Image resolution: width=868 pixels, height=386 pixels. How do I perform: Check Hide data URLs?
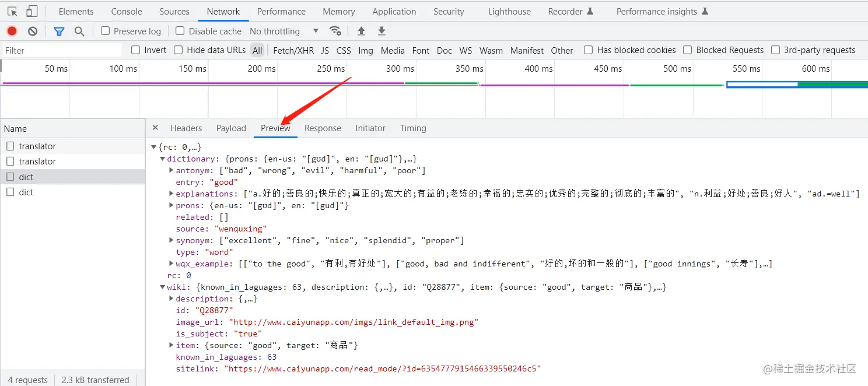click(x=178, y=50)
